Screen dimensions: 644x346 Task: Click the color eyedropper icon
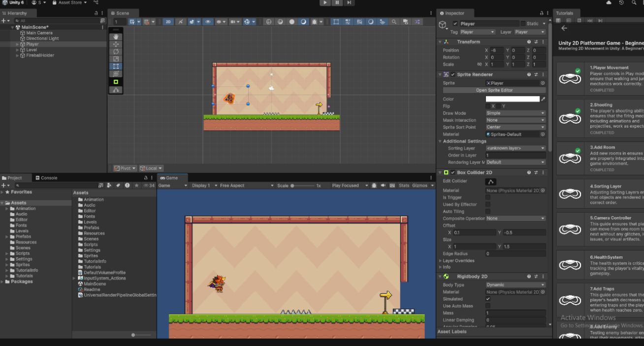tap(543, 99)
